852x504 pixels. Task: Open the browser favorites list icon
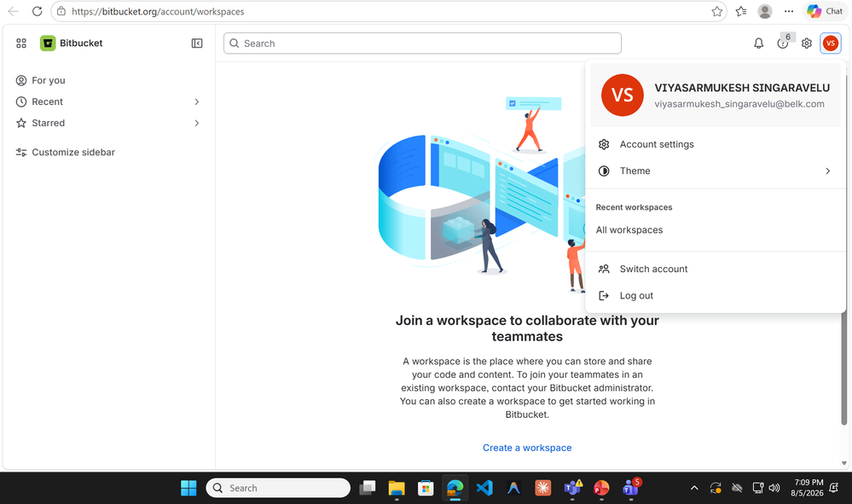click(741, 11)
